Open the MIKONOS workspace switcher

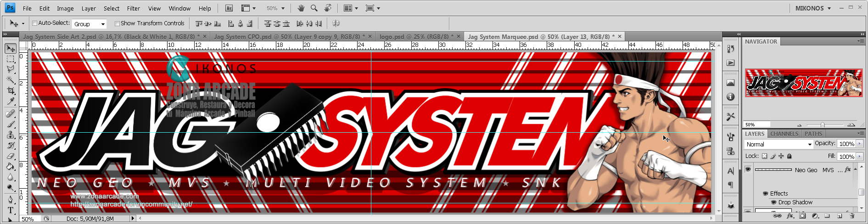(813, 8)
